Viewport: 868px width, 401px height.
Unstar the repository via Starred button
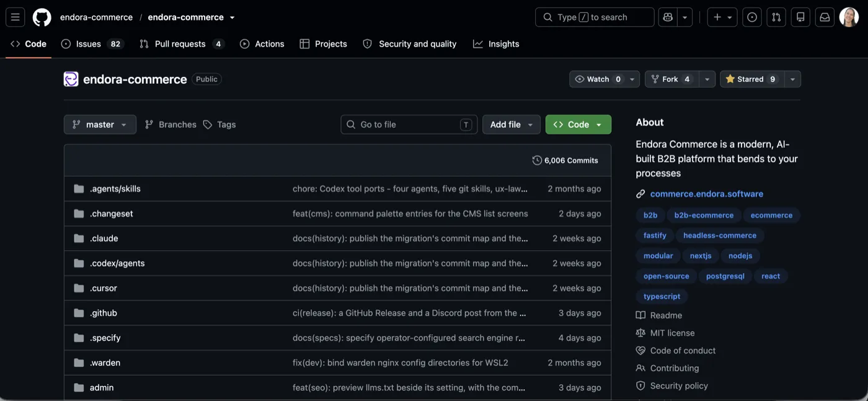[x=752, y=79]
